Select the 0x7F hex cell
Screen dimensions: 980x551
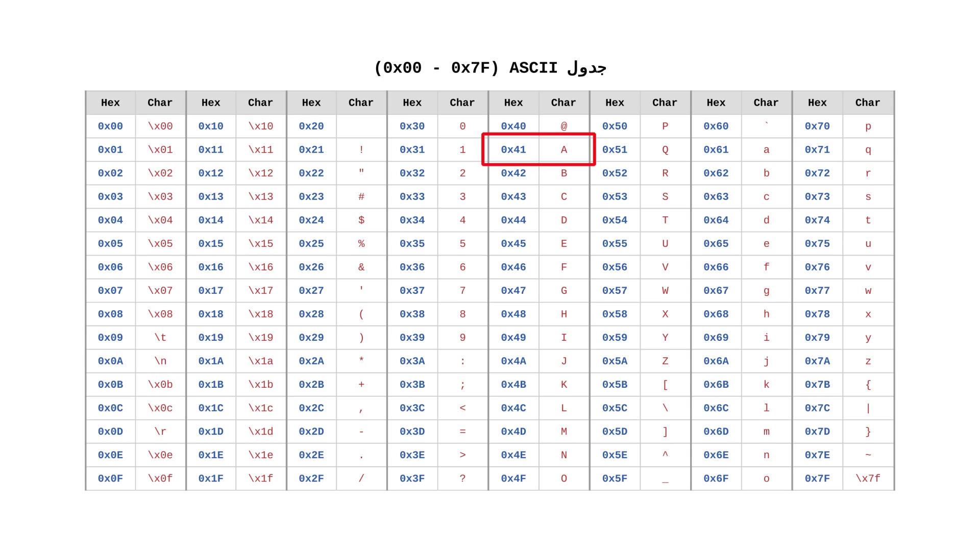(817, 479)
